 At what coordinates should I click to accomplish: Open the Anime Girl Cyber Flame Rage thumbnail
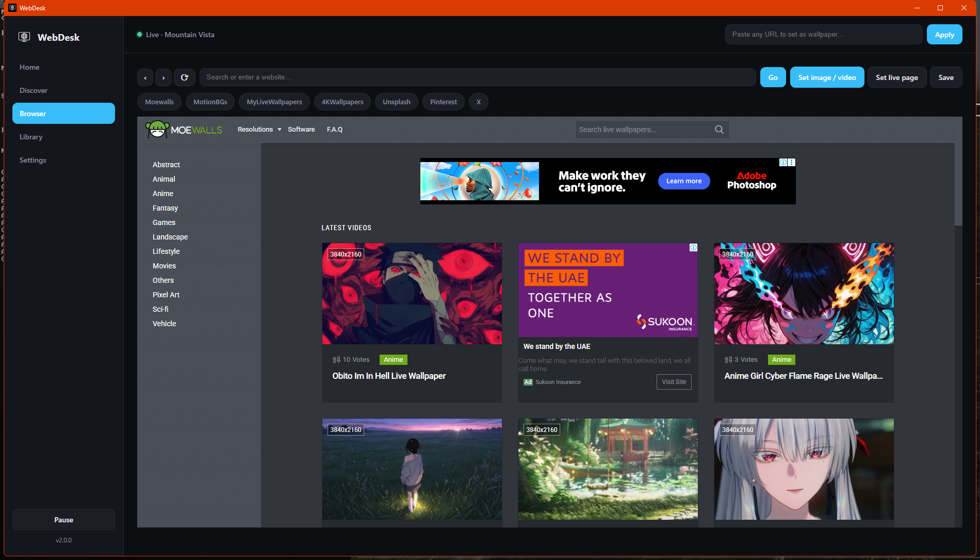pos(804,294)
